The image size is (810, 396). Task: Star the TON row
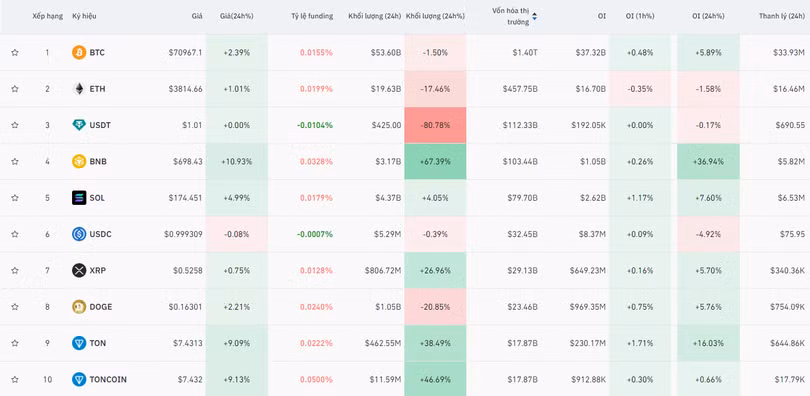click(15, 343)
